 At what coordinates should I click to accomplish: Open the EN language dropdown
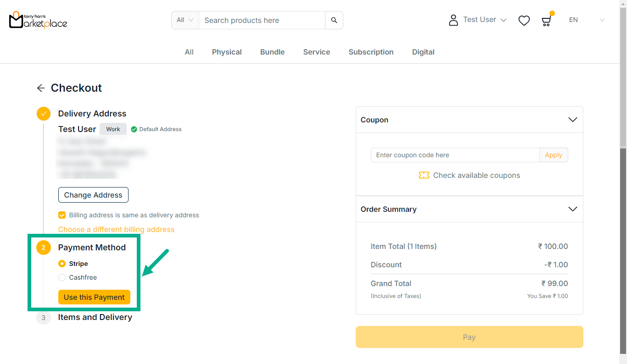(x=587, y=20)
